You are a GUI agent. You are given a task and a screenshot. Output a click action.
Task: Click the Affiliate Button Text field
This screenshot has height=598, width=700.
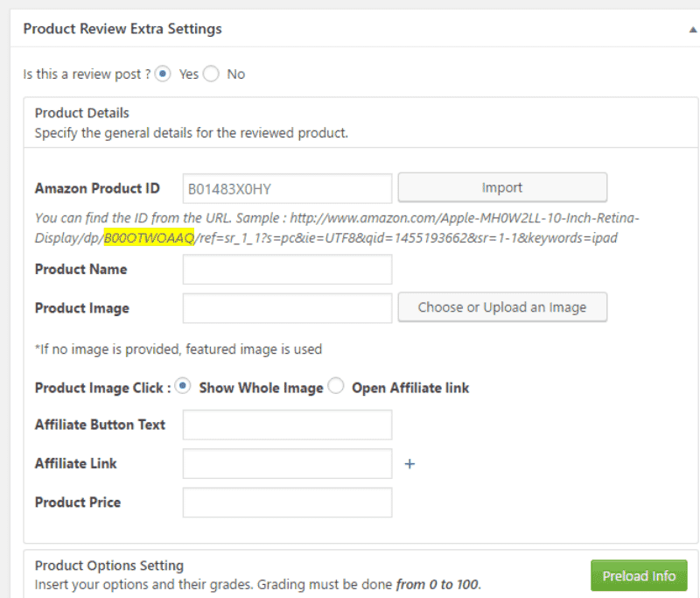287,425
